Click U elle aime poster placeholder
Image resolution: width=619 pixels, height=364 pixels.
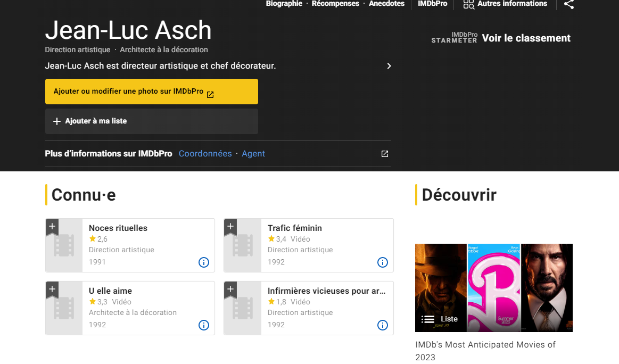coord(64,308)
